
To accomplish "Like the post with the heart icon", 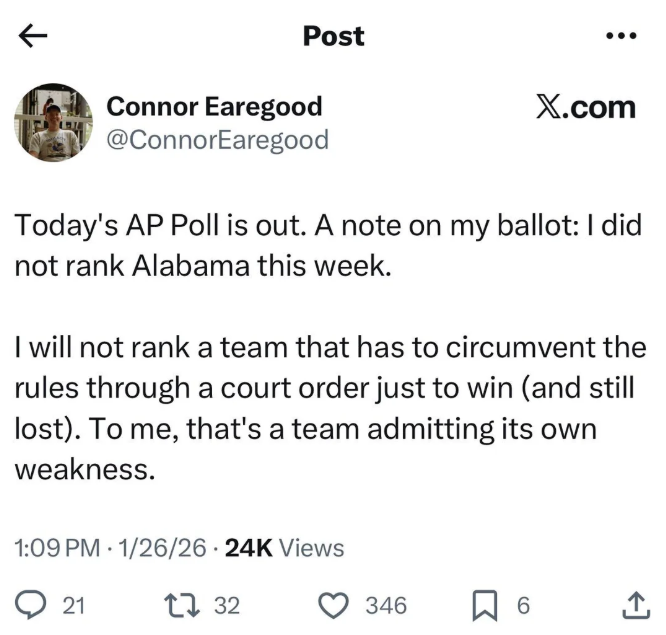I will (336, 605).
